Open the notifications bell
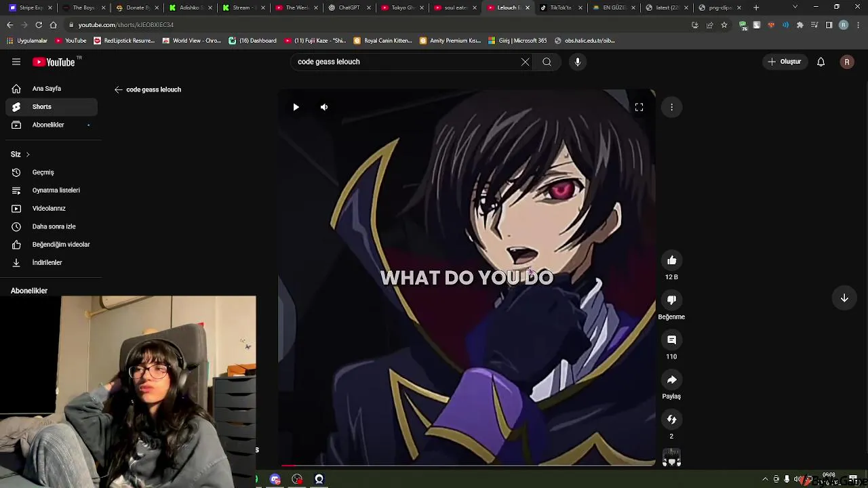The image size is (868, 488). (821, 62)
